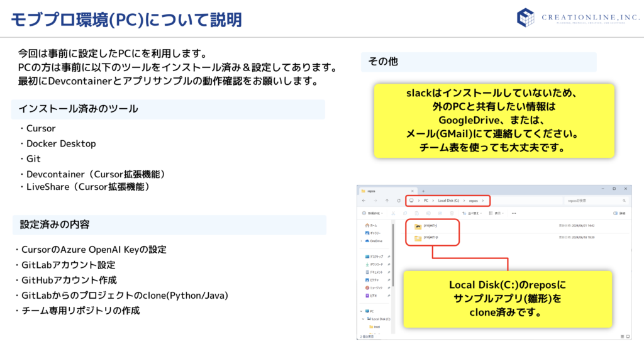The height and width of the screenshot is (344, 644).
Task: Open ビデオ quick access item
Action: tap(371, 296)
